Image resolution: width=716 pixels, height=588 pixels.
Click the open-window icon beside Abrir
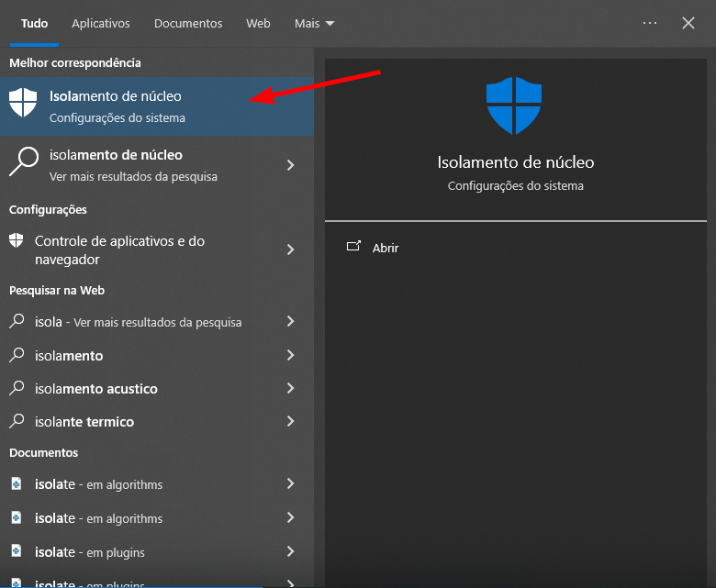click(x=354, y=247)
